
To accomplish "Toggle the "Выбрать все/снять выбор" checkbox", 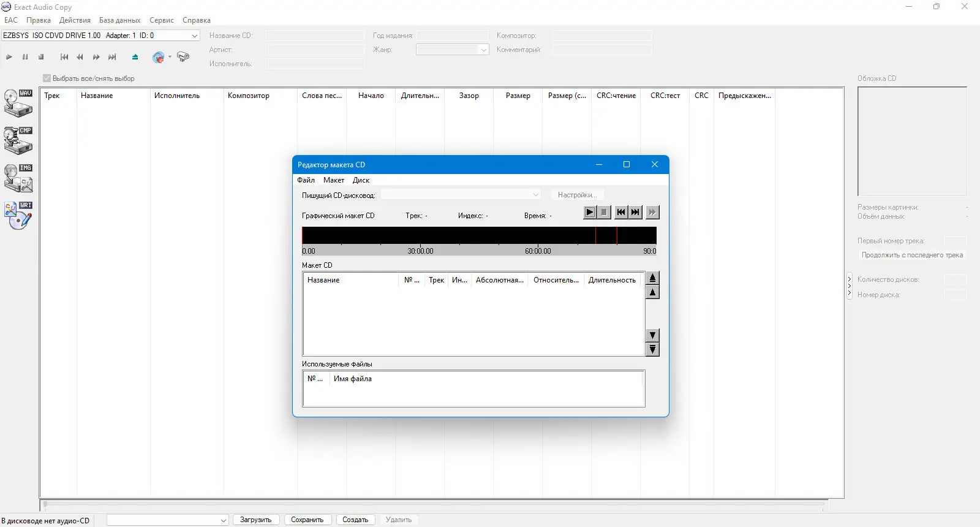I will [47, 78].
